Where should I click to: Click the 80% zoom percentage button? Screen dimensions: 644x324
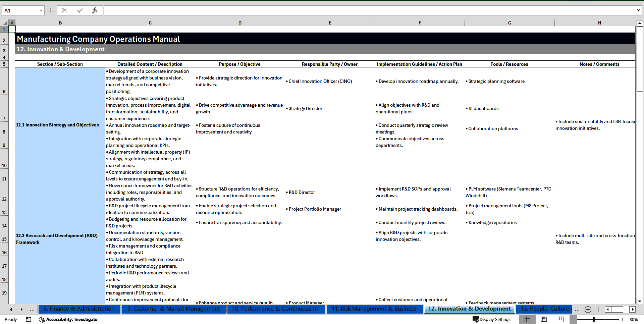(634, 319)
